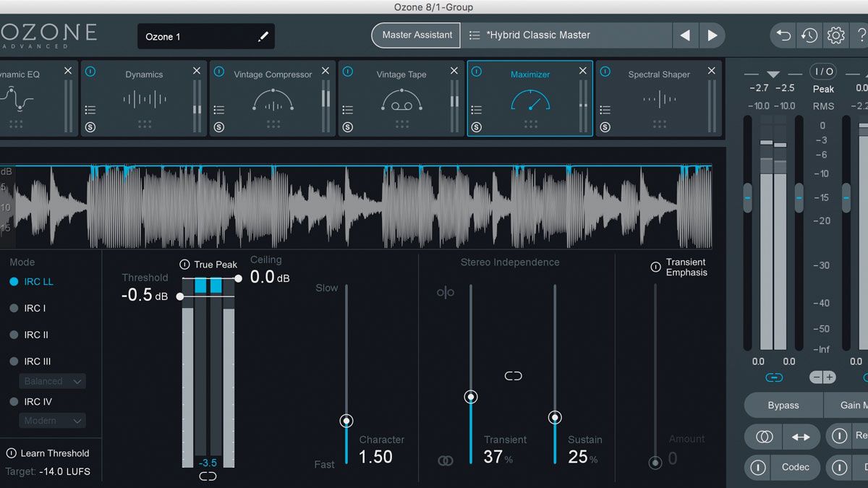The width and height of the screenshot is (868, 488).
Task: Click the Master Assistant button
Action: (x=415, y=34)
